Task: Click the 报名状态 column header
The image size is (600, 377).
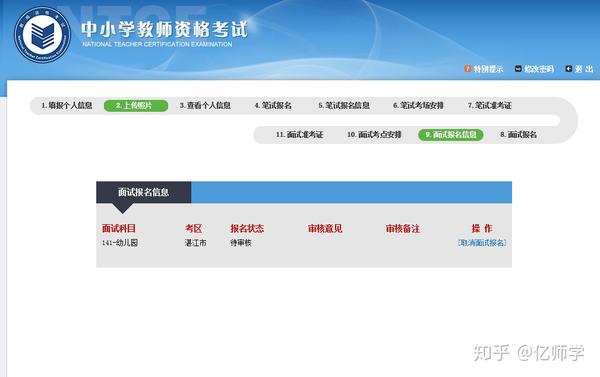Action: pos(247,229)
